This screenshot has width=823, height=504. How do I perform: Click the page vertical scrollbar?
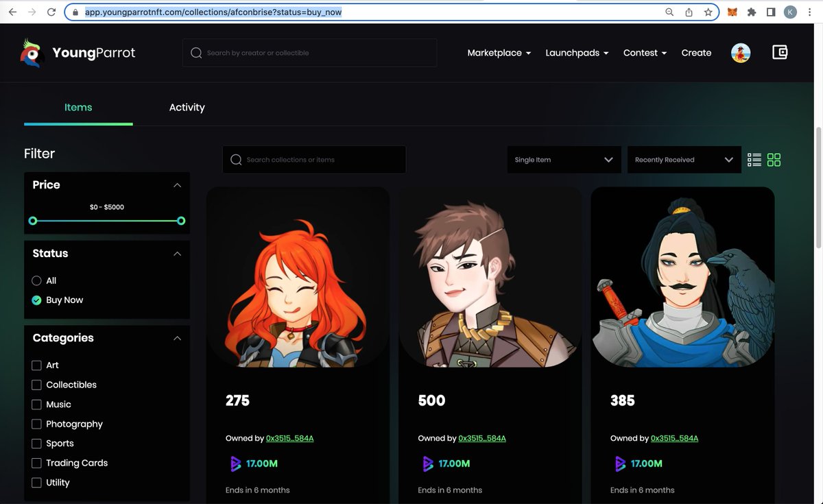(818, 189)
